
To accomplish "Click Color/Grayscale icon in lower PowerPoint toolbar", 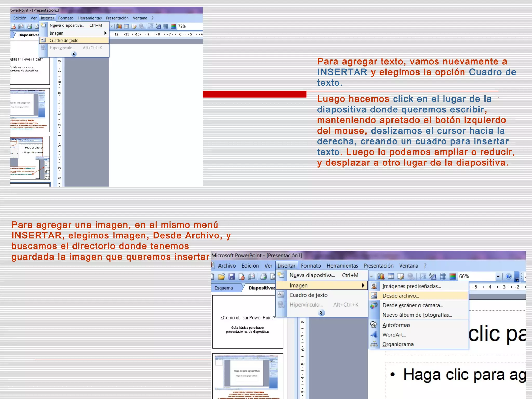I will (453, 276).
